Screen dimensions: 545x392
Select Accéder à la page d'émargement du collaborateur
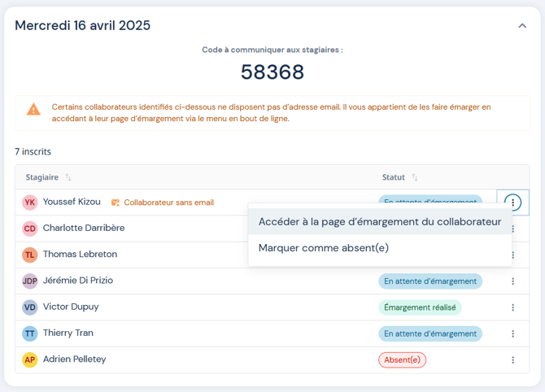tap(380, 221)
